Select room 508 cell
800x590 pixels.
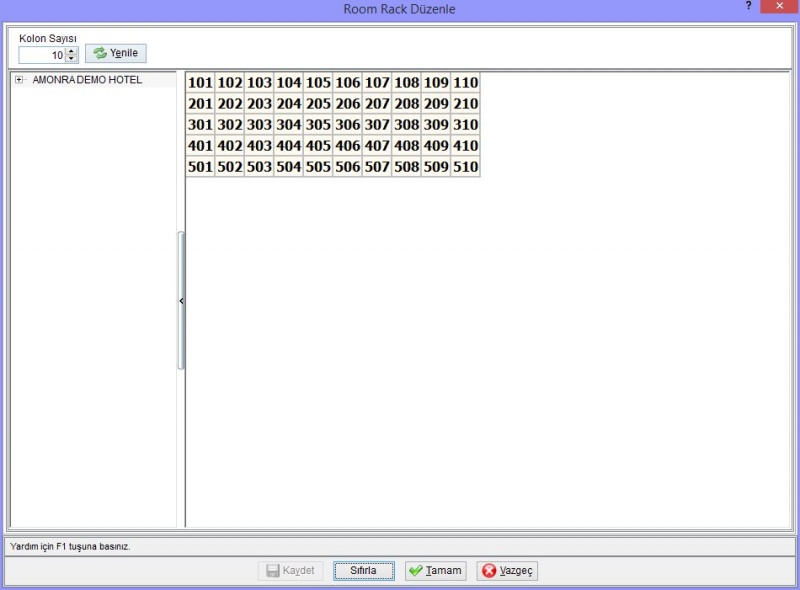(x=407, y=166)
